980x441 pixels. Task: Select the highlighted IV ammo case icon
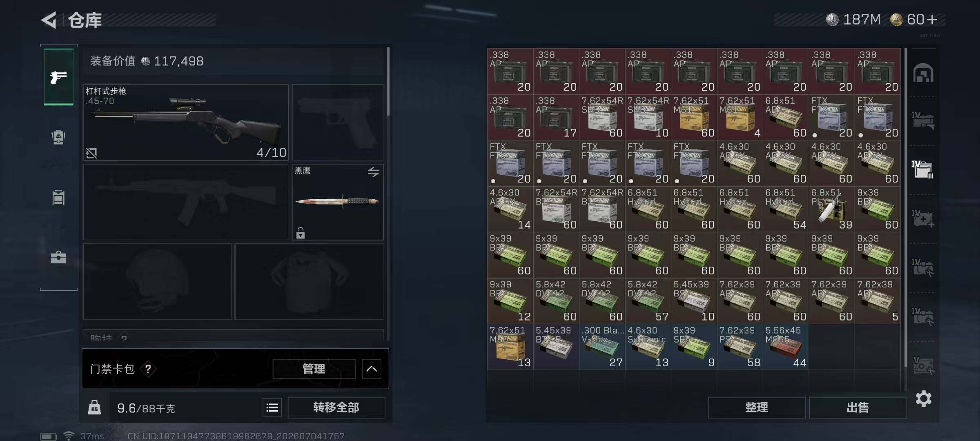(x=923, y=170)
